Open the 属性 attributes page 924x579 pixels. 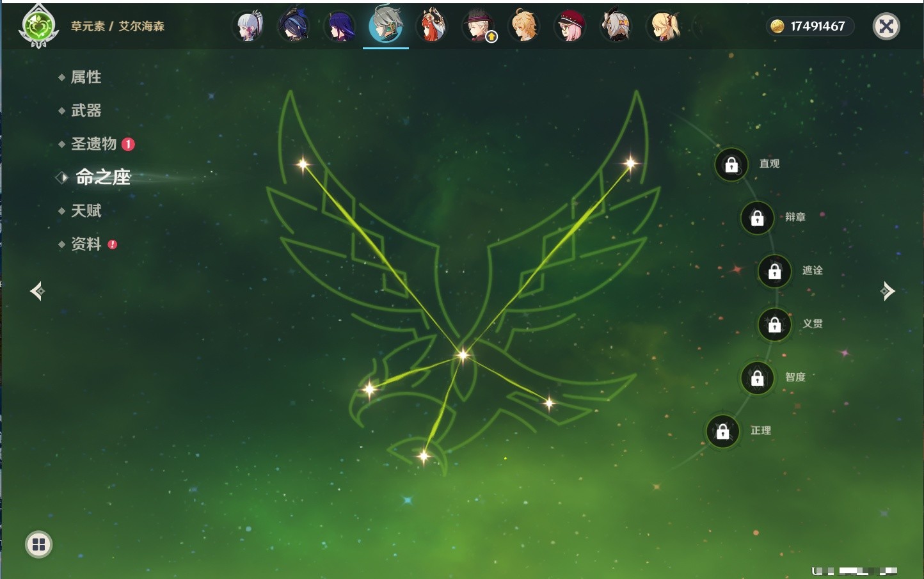[x=86, y=77]
